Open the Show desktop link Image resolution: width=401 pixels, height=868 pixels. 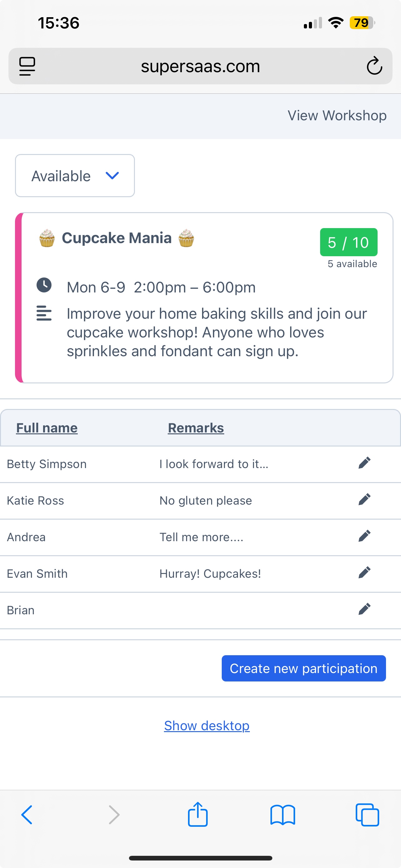click(x=206, y=726)
